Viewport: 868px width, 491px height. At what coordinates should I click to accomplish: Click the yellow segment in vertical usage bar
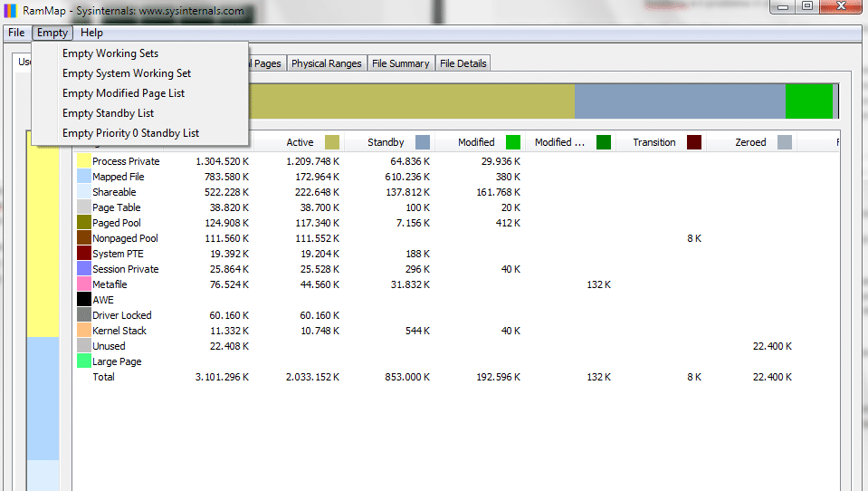pyautogui.click(x=43, y=243)
